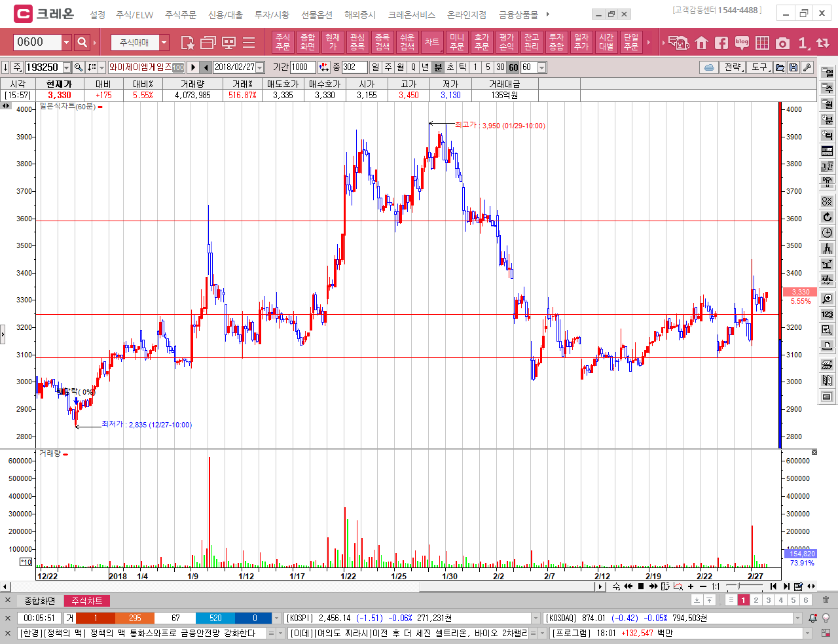Viewport: 838px width, 644px height.
Task: Toggle the 분 (minute) chart period button
Action: (438, 67)
